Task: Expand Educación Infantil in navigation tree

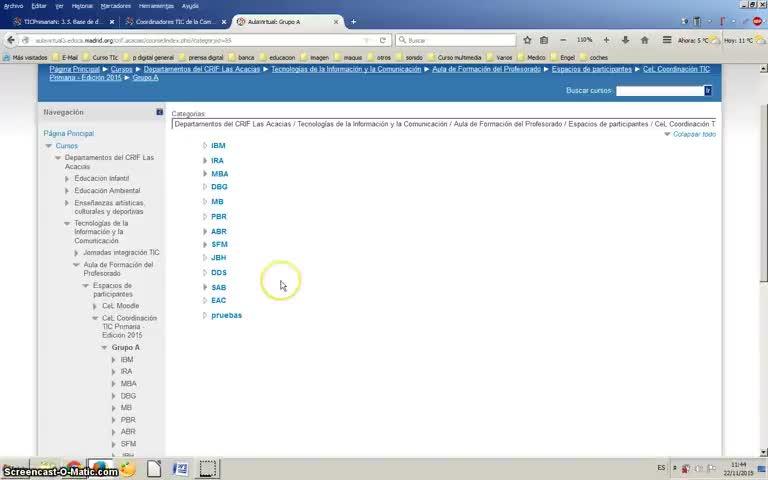Action: 67,179
